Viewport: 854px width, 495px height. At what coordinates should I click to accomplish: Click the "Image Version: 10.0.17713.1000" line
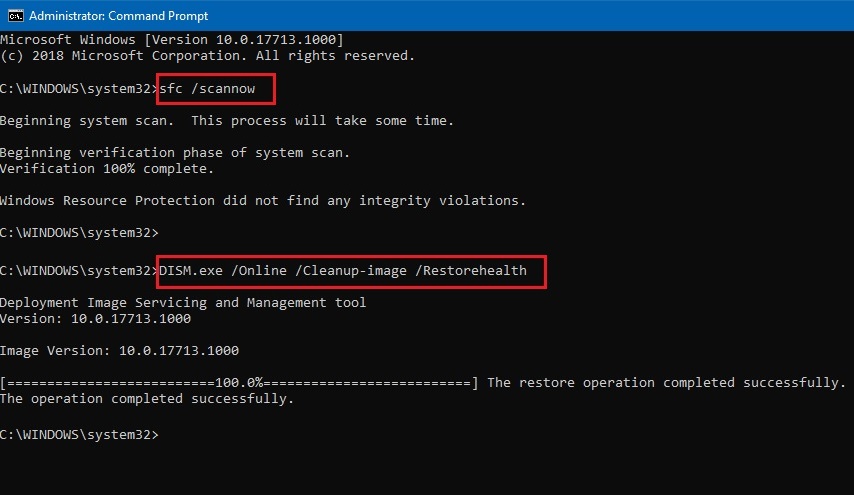pyautogui.click(x=119, y=350)
